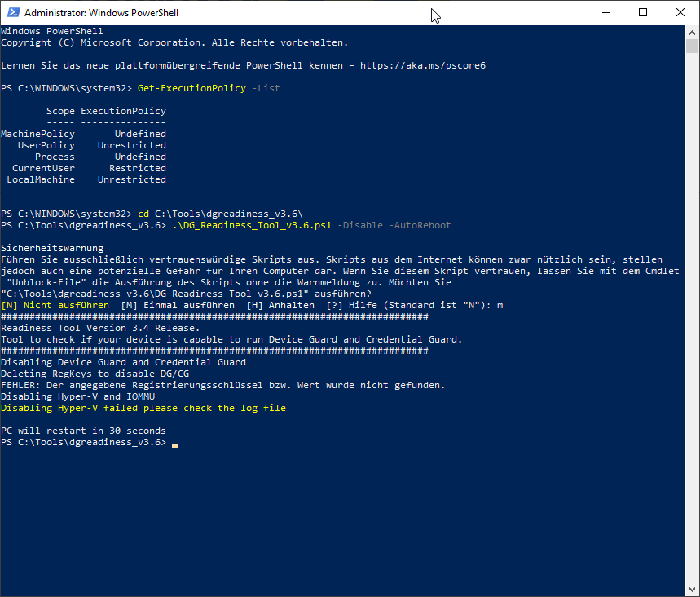
Task: Click the ".\DG_Readiness_Tool_v3.6.ps1" script name
Action: 250,225
